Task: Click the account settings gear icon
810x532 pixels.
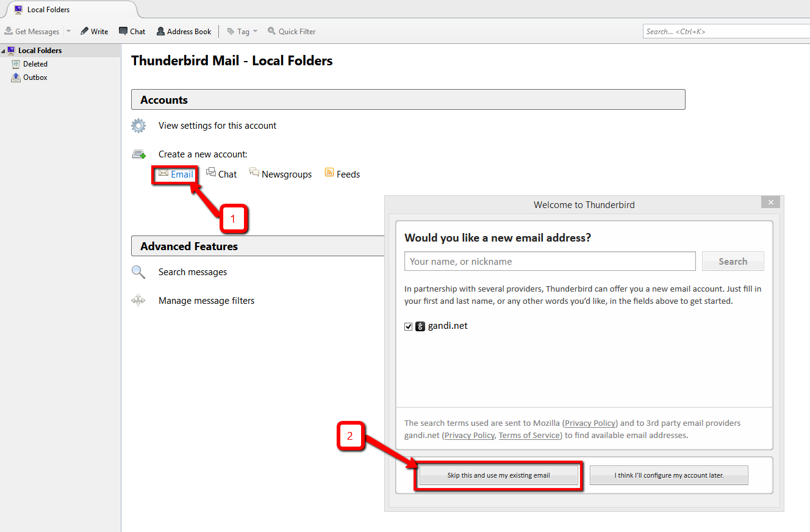Action: (x=138, y=126)
